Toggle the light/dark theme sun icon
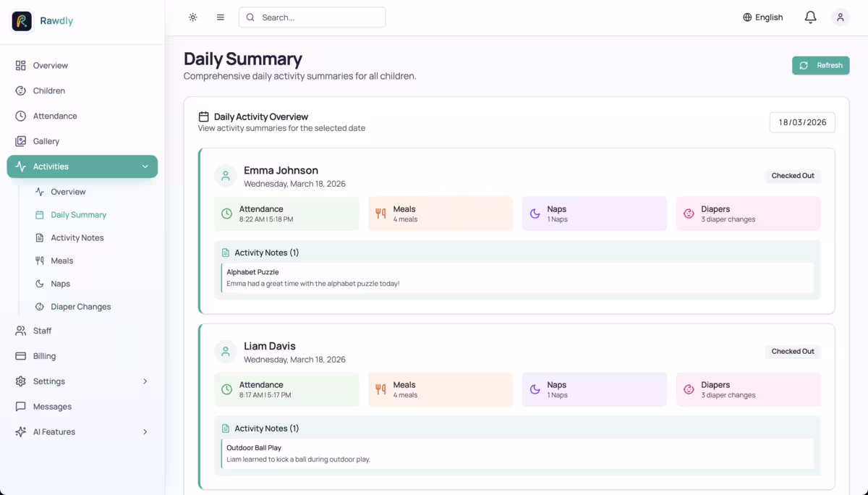 click(x=192, y=17)
